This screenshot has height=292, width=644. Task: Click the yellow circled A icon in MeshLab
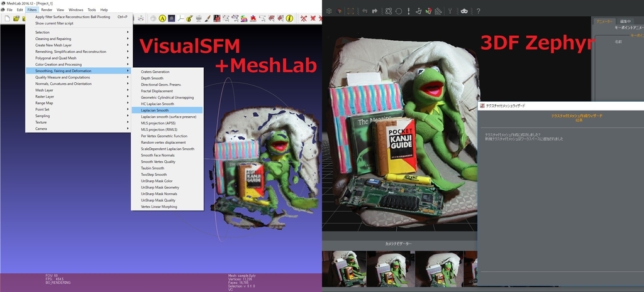pyautogui.click(x=162, y=18)
